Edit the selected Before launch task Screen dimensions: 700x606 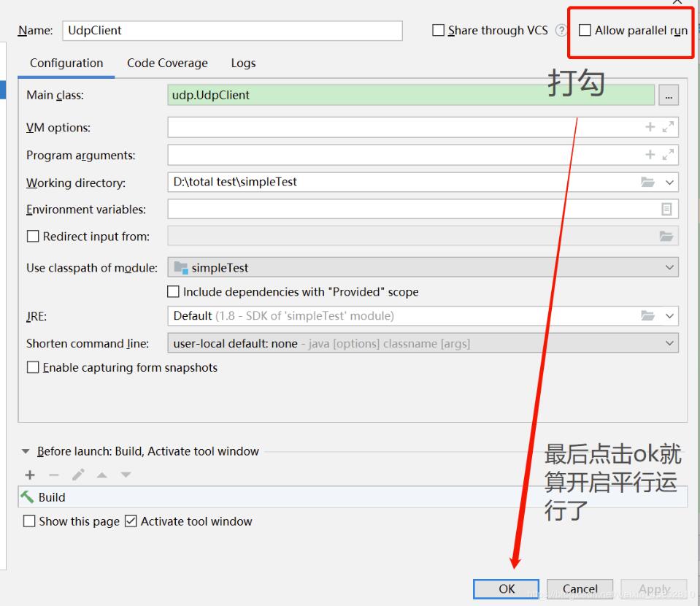pos(78,475)
